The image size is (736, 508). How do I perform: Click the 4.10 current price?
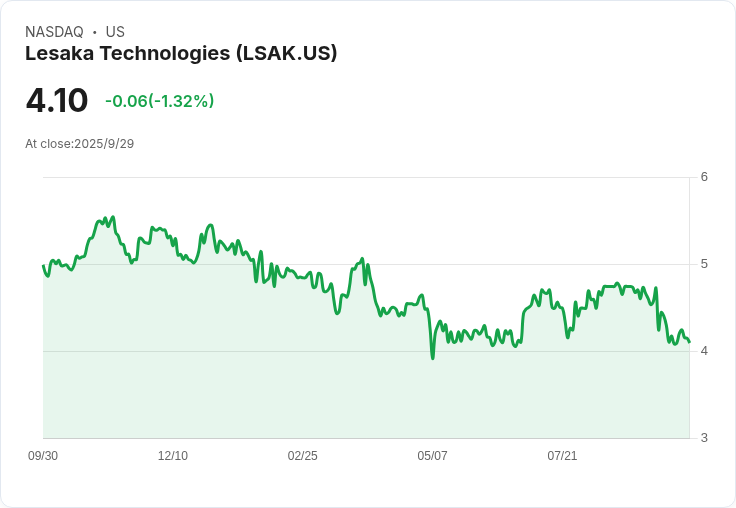(x=57, y=100)
